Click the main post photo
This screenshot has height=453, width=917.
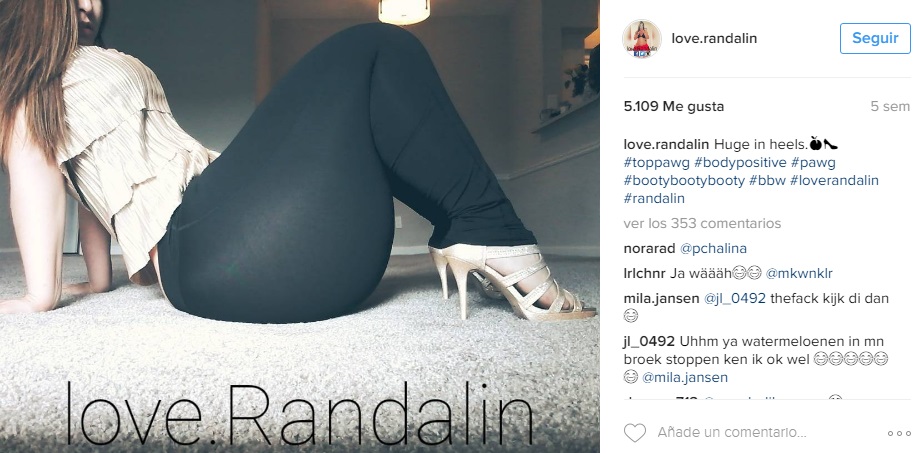299,226
